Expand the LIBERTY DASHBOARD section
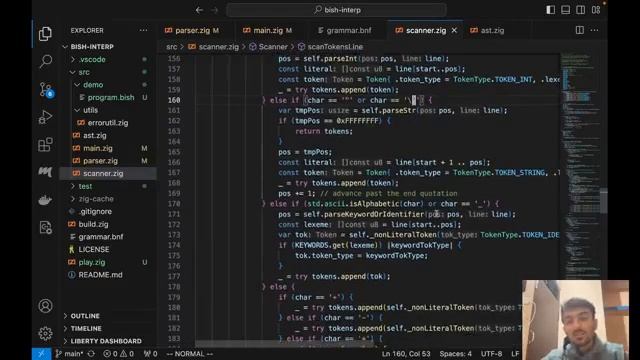The height and width of the screenshot is (360, 640). tap(106, 341)
